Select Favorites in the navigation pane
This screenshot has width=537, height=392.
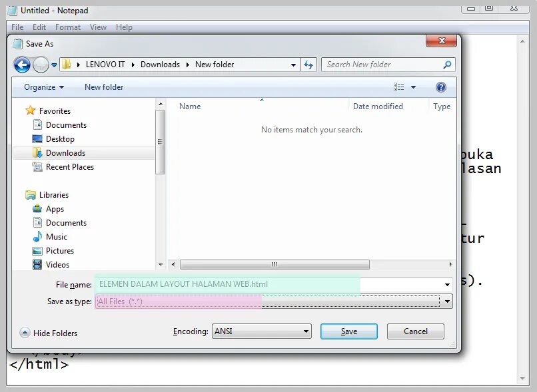click(55, 111)
